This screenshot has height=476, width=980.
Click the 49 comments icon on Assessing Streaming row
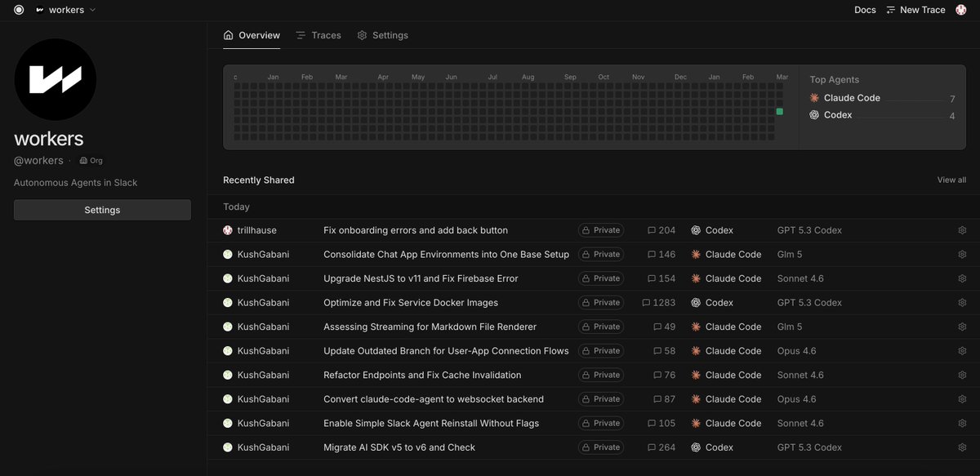[x=657, y=327]
